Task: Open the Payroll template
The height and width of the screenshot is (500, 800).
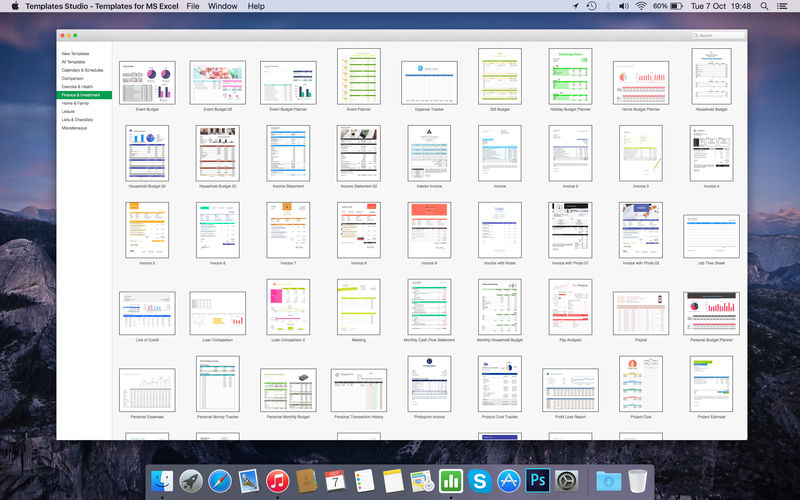Action: (641, 313)
